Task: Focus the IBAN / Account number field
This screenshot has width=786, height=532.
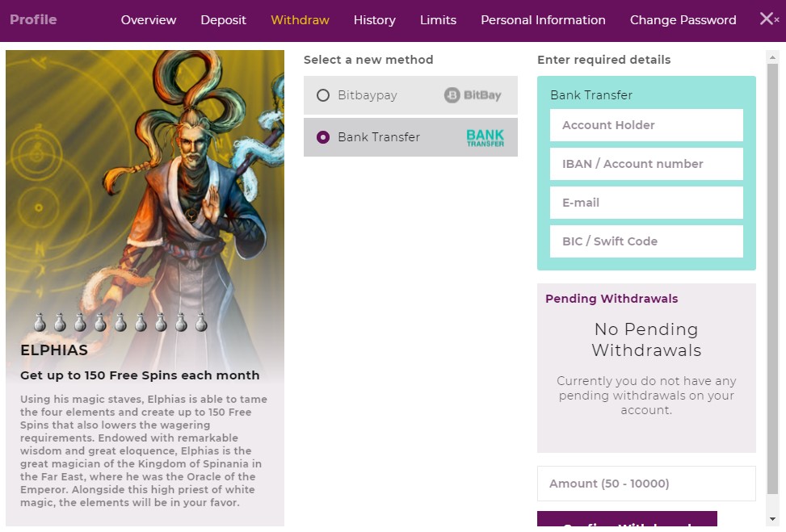Action: (x=646, y=164)
